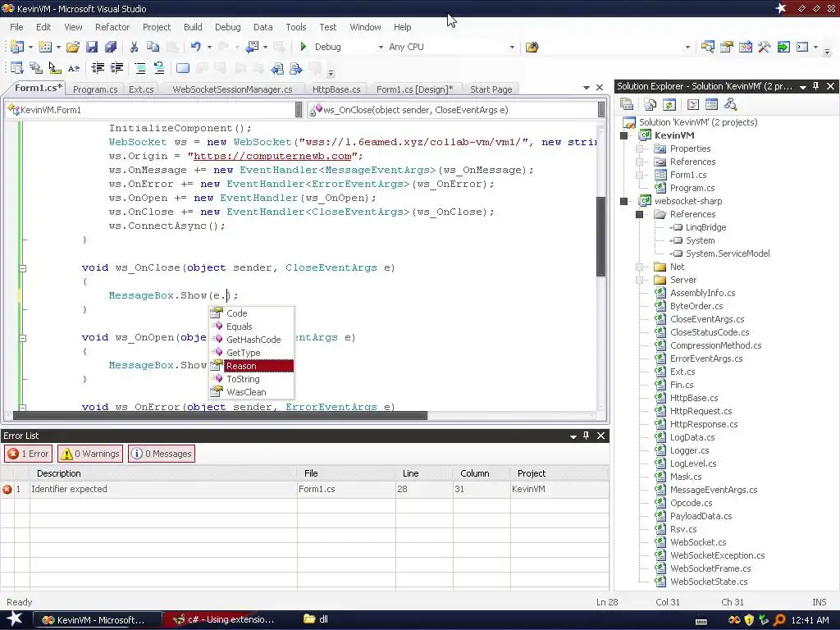The width and height of the screenshot is (840, 630).
Task: Open the Object Browser icon
Action: 745,47
